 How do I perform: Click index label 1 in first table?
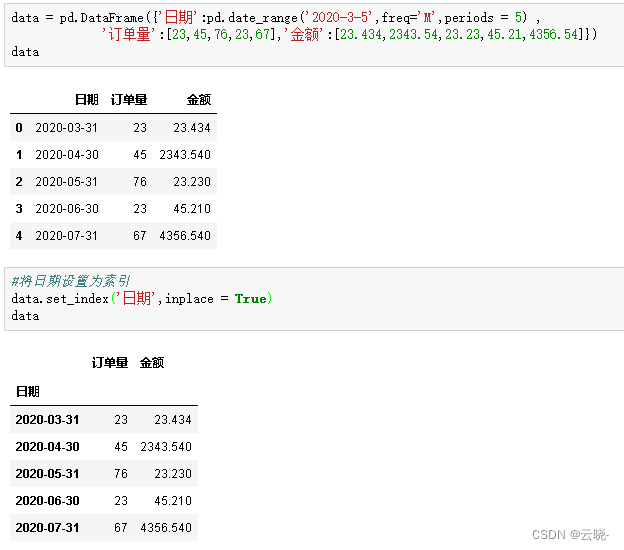click(x=19, y=155)
